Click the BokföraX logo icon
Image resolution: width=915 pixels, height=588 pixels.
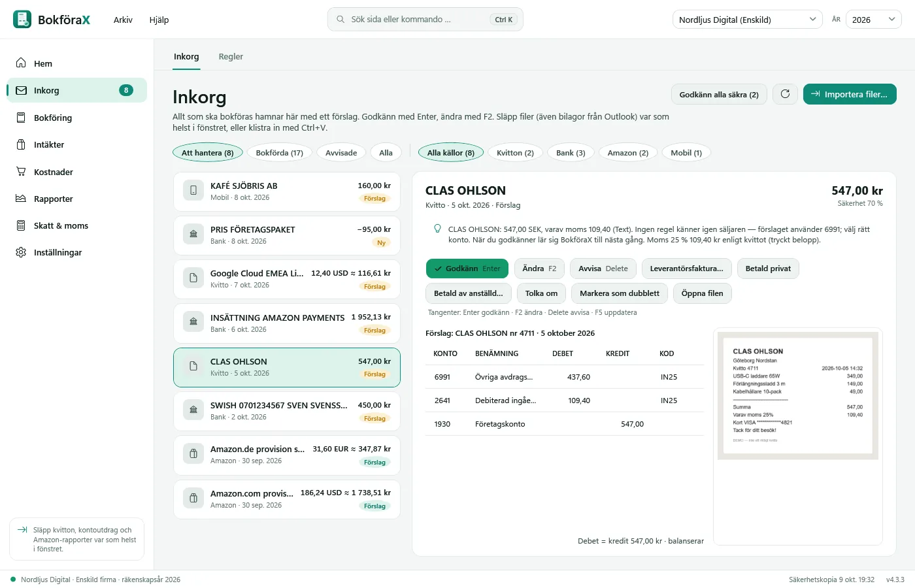point(22,20)
